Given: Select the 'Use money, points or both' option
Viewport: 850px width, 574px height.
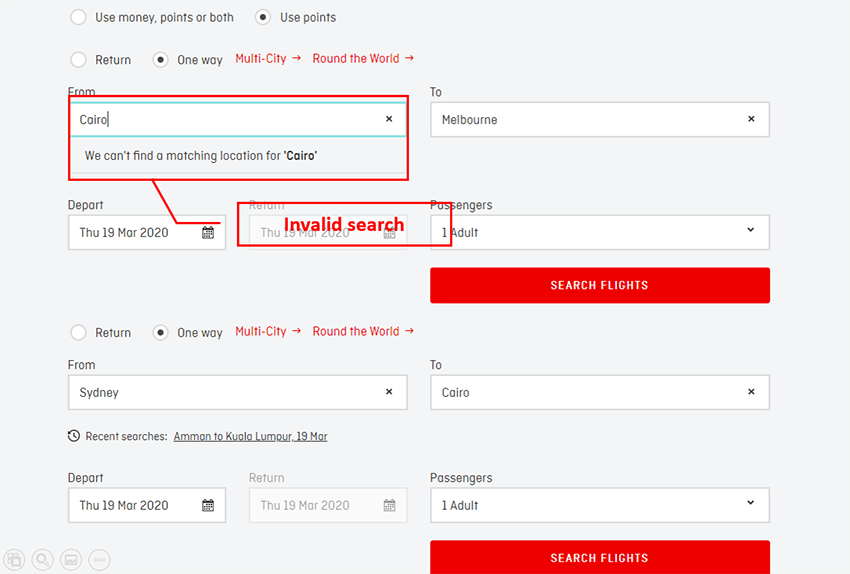Looking at the screenshot, I should point(79,17).
